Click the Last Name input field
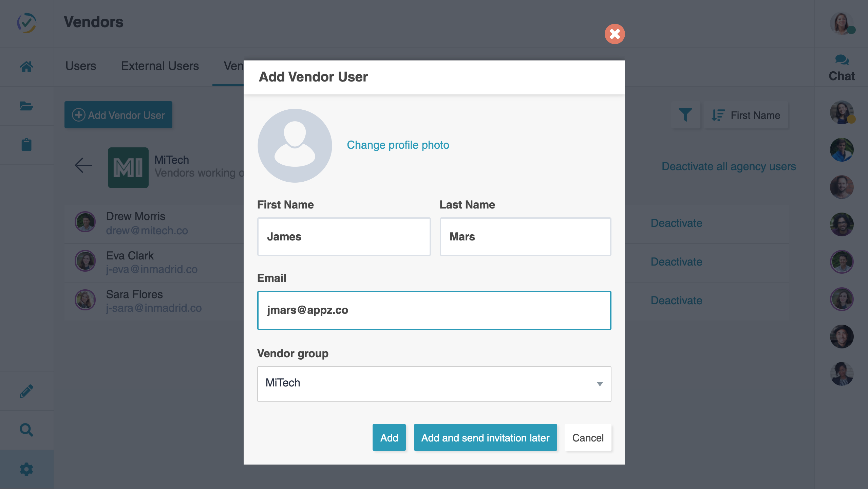Viewport: 868px width, 489px height. [x=525, y=237]
